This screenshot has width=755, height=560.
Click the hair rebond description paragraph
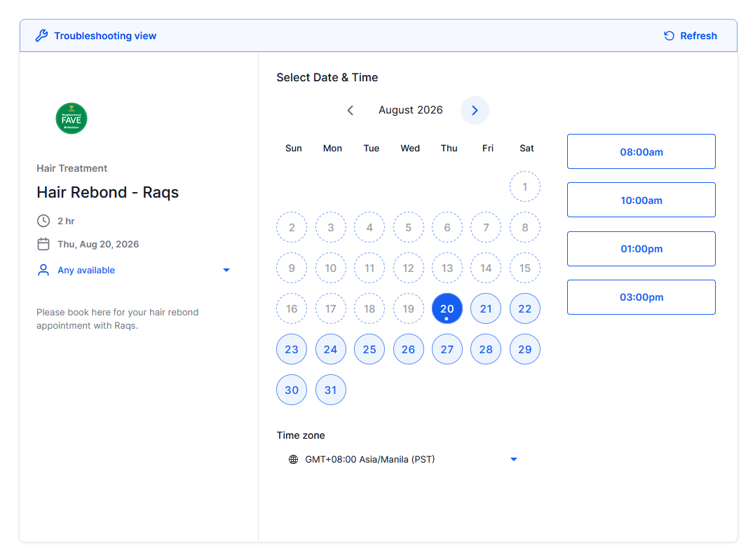pos(118,319)
